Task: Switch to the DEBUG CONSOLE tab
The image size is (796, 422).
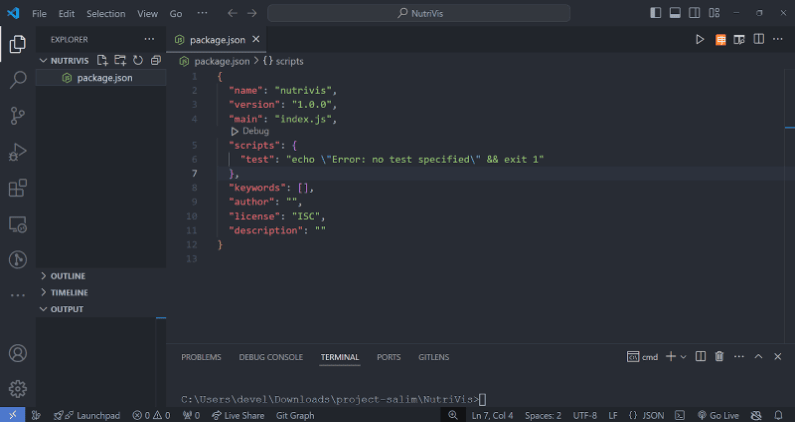Action: (271, 357)
